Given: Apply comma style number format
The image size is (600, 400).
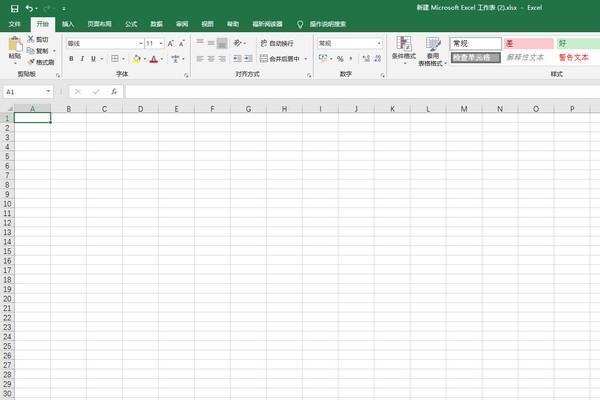Looking at the screenshot, I should [x=351, y=59].
